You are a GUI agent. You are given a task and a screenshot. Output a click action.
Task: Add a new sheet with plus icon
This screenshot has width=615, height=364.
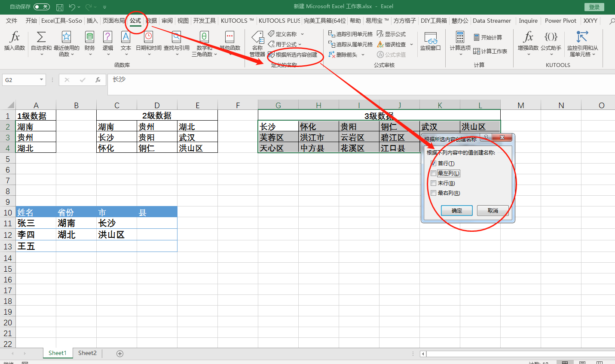pos(120,353)
